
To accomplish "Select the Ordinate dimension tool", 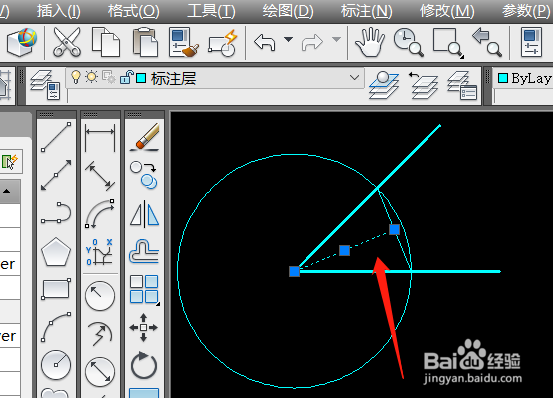I will [x=99, y=252].
